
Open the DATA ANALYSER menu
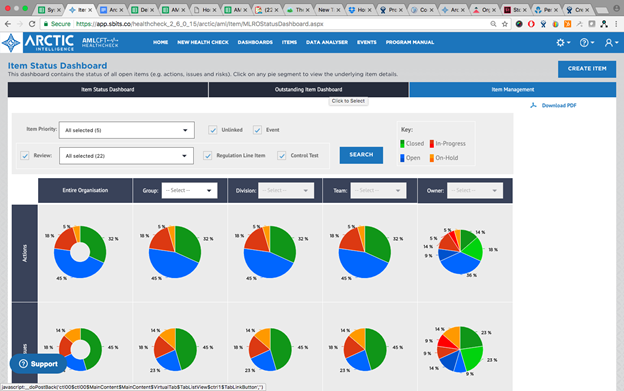[x=327, y=42]
